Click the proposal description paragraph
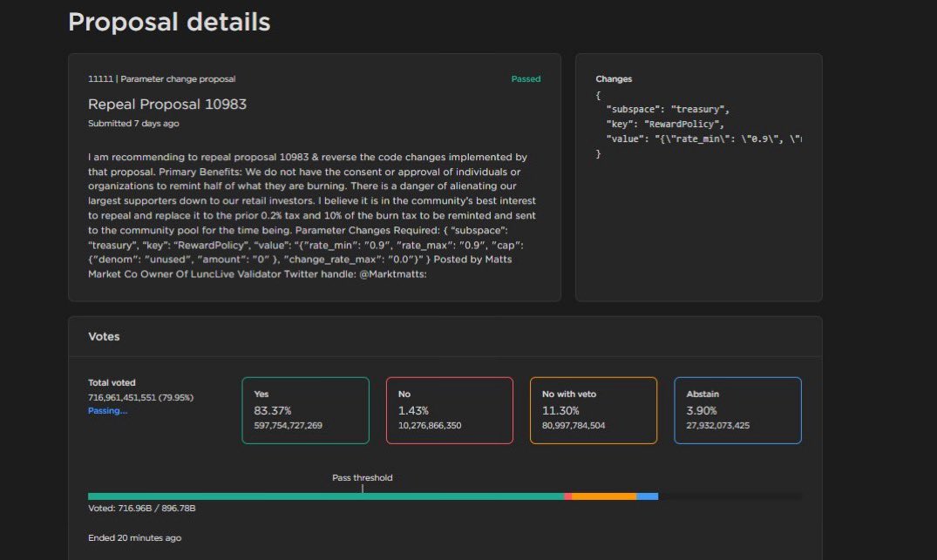 pos(312,215)
